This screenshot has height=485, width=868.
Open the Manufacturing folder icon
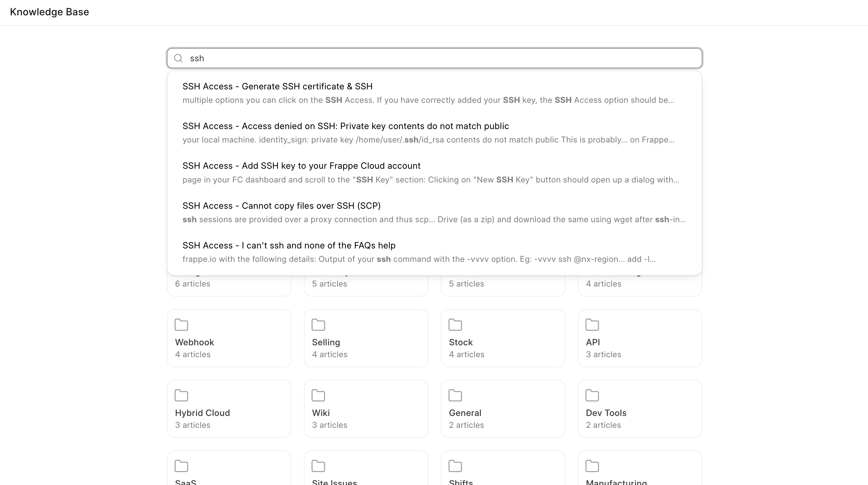pyautogui.click(x=592, y=466)
